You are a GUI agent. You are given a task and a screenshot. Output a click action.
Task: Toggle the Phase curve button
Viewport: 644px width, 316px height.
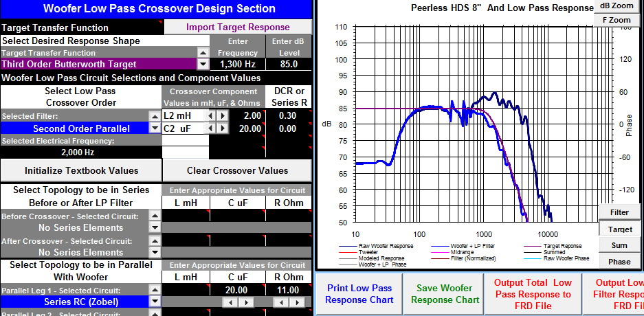coord(619,262)
